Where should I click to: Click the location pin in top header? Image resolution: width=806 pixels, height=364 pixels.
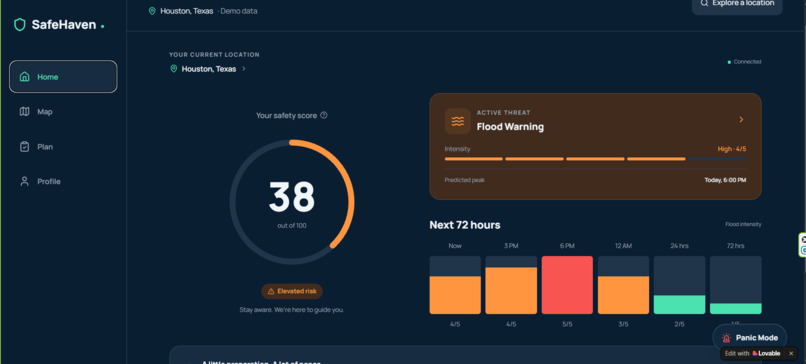(x=152, y=11)
